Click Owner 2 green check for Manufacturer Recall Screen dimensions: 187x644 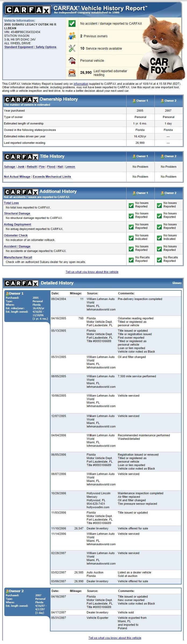[159, 260]
